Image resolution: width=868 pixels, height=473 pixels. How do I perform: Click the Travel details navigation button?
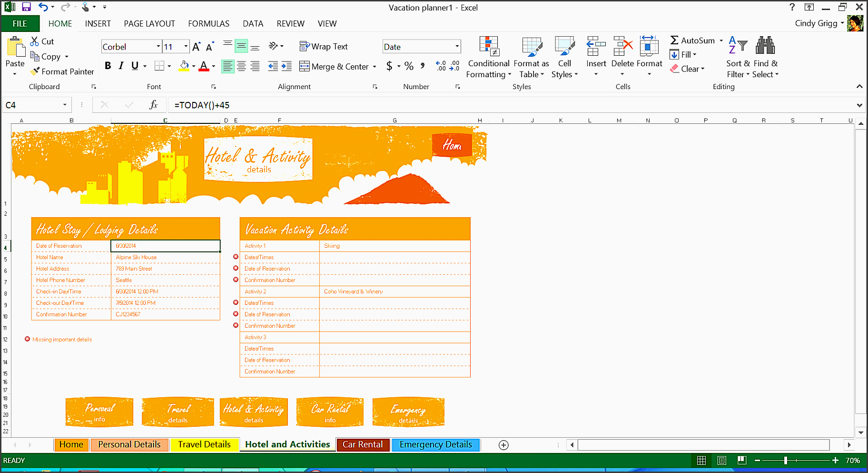coord(178,413)
